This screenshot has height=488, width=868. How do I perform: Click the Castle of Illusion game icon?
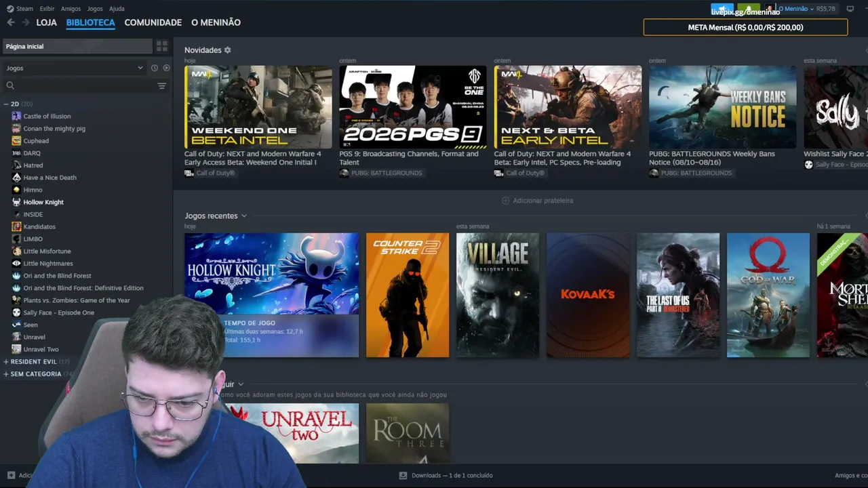tap(16, 116)
